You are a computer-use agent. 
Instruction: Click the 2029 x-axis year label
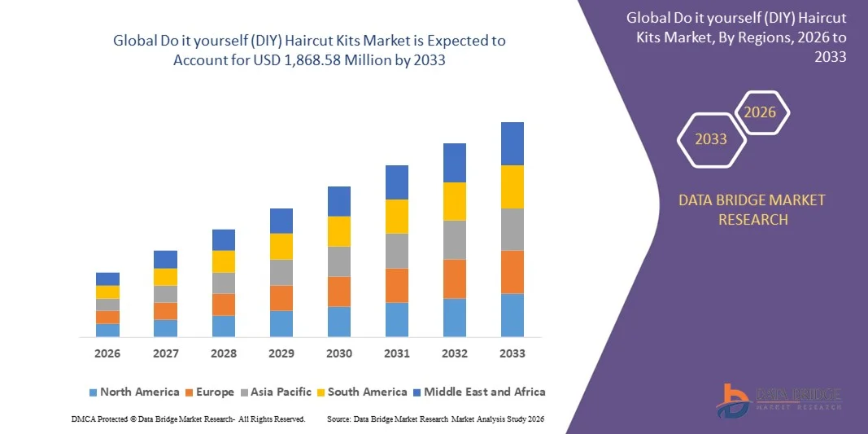(281, 353)
